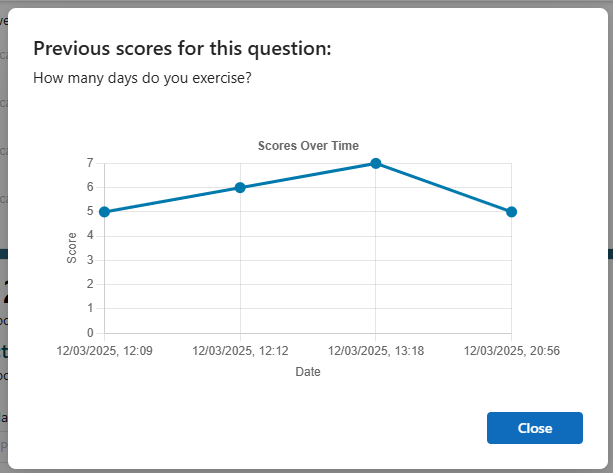This screenshot has height=473, width=613.
Task: Click the 'Scores Over Time' chart title
Action: click(308, 145)
